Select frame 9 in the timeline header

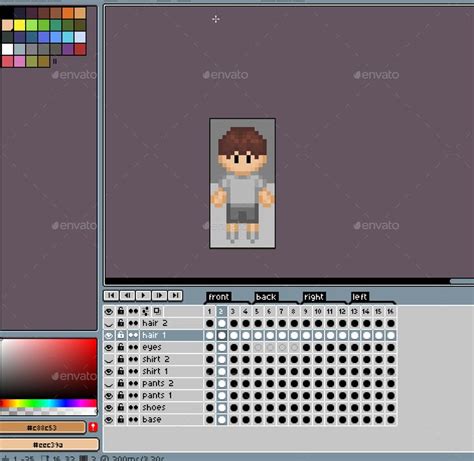pos(306,311)
